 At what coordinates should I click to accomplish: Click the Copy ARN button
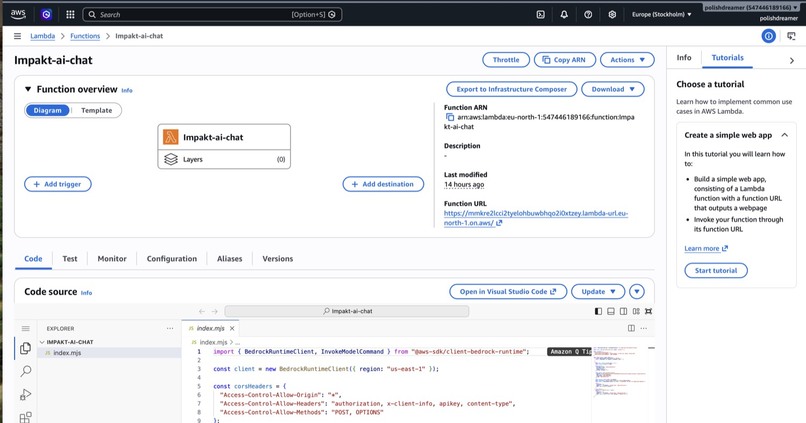tap(564, 60)
